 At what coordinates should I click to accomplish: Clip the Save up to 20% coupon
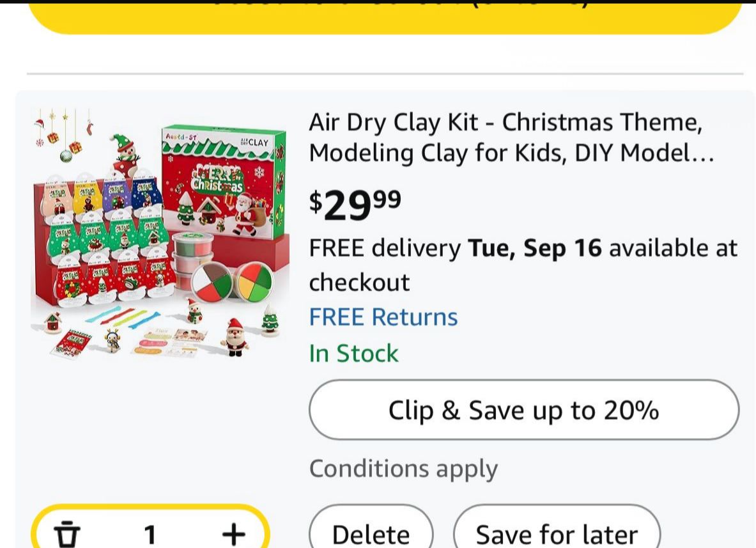point(524,410)
